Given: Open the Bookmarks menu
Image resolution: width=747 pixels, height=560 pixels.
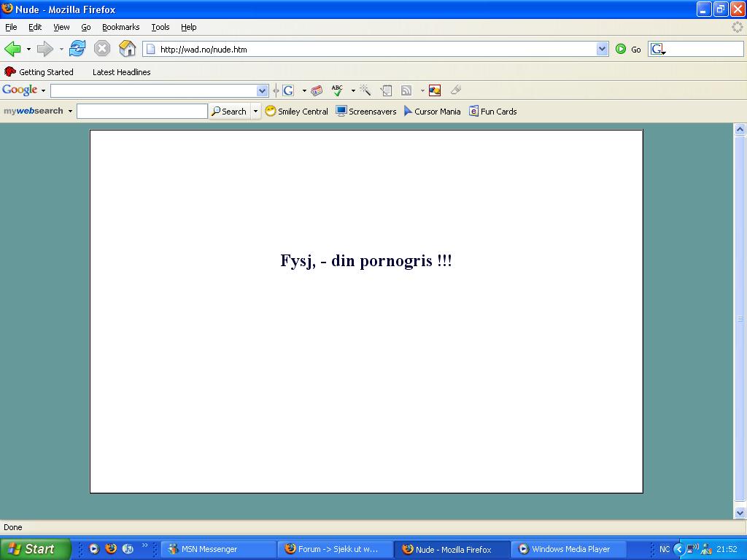Looking at the screenshot, I should (x=120, y=27).
